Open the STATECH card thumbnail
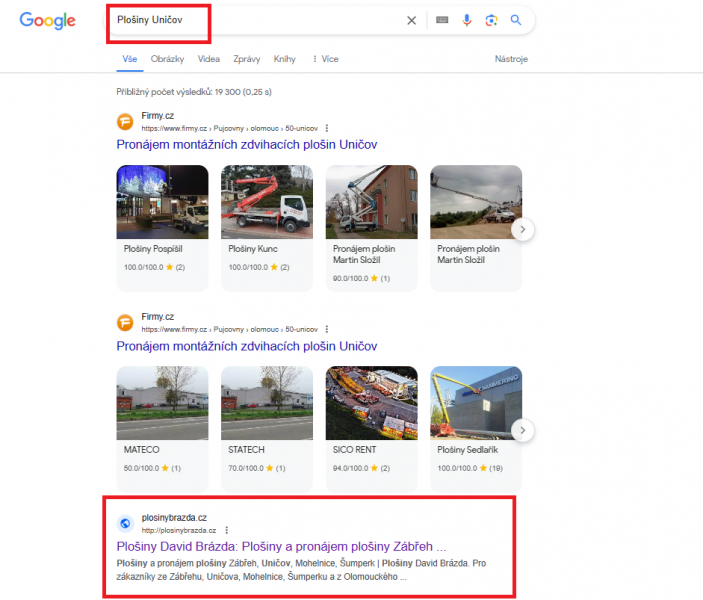The width and height of the screenshot is (703, 600). coord(267,403)
